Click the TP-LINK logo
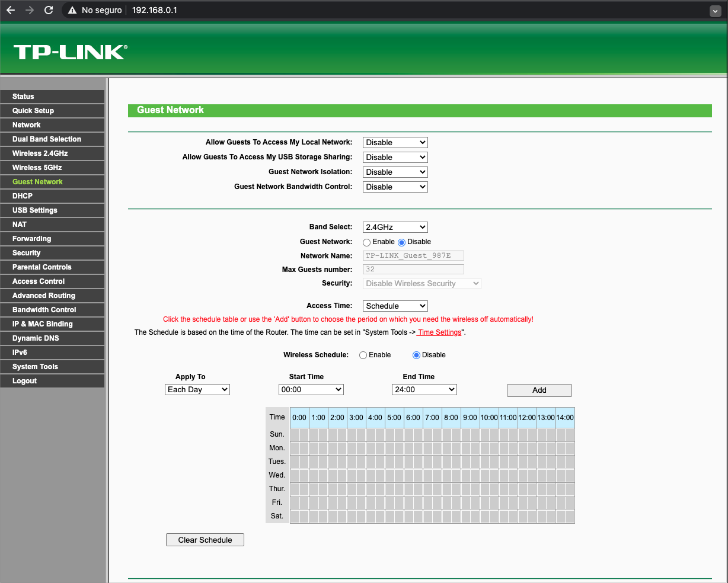This screenshot has height=583, width=728. pos(70,52)
